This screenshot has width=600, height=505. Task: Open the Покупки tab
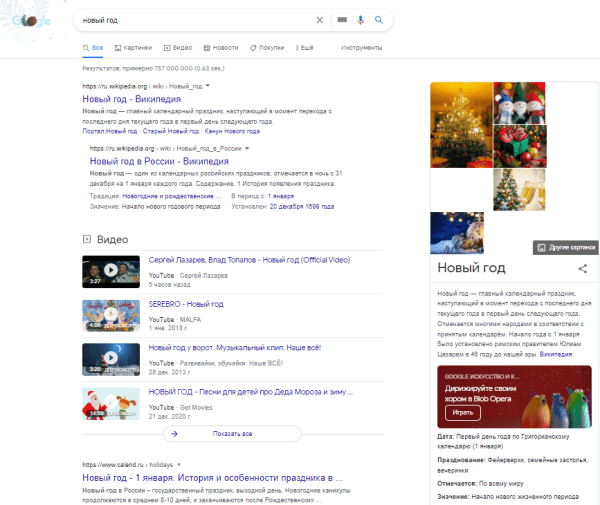click(x=267, y=47)
